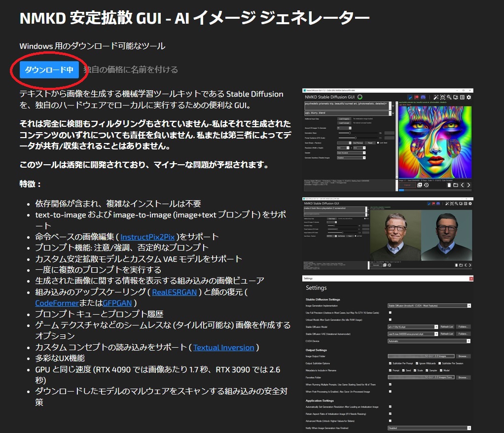Click the develop post-processing wand icon
The height and width of the screenshot is (433, 504).
click(436, 97)
